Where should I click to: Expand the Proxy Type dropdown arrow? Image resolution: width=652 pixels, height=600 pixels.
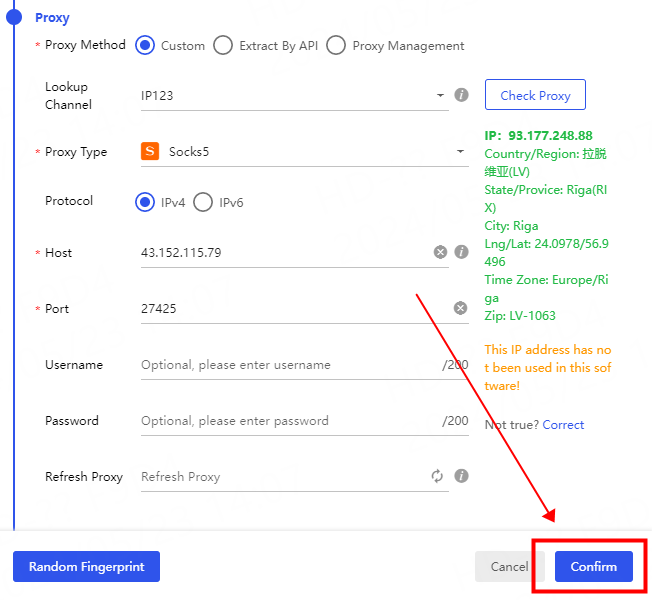pos(460,152)
